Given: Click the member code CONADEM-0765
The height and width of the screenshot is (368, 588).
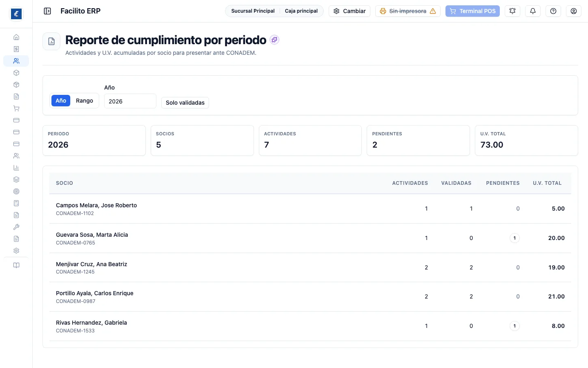Looking at the screenshot, I should (x=76, y=243).
